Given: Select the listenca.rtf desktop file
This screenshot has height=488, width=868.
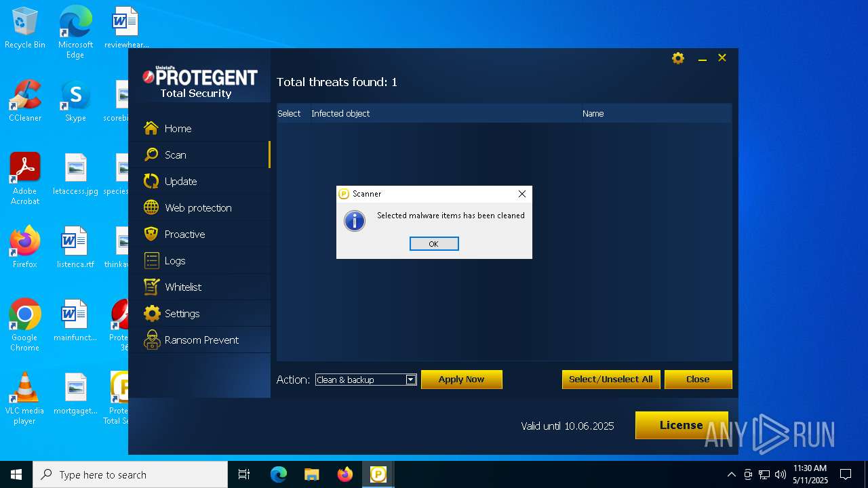Looking at the screenshot, I should pos(75,247).
